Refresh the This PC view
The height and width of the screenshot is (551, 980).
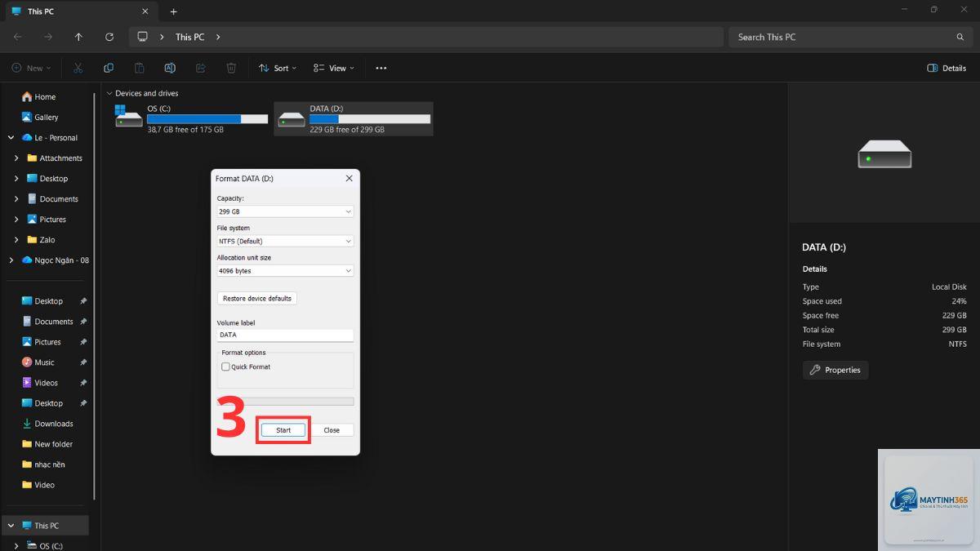(109, 37)
